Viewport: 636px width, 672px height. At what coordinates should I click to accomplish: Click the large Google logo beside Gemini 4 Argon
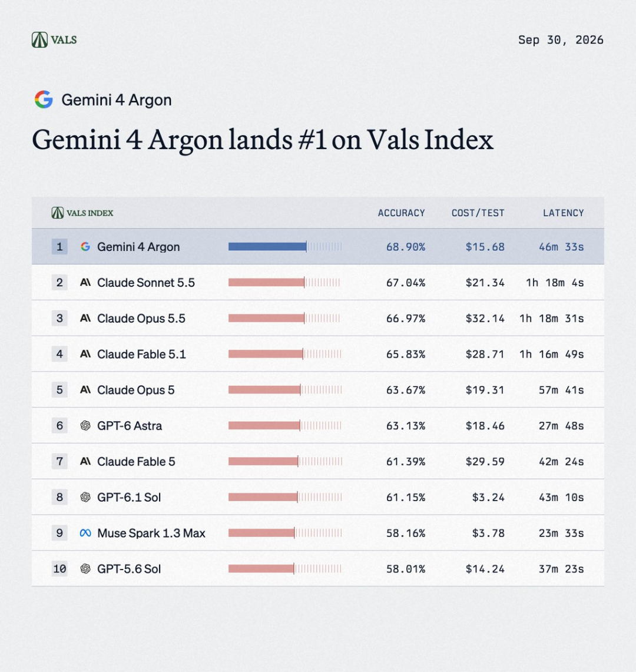click(x=44, y=100)
